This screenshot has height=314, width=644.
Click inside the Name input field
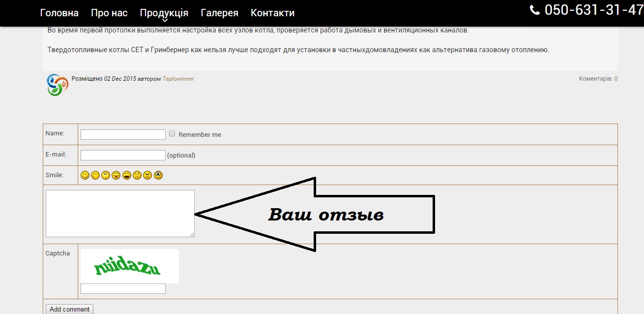point(123,134)
